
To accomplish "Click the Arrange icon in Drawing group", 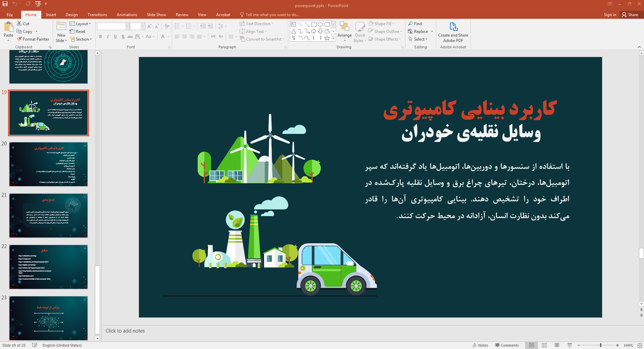I will coord(344,31).
